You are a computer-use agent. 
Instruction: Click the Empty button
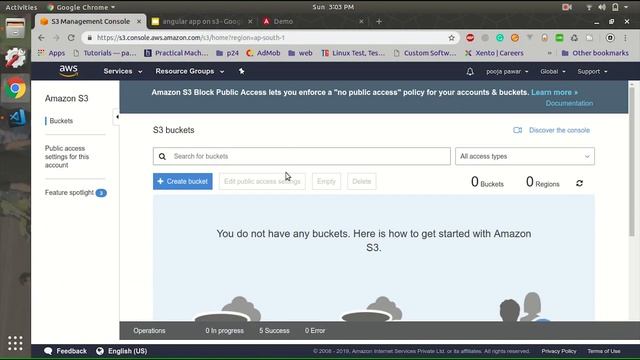326,181
